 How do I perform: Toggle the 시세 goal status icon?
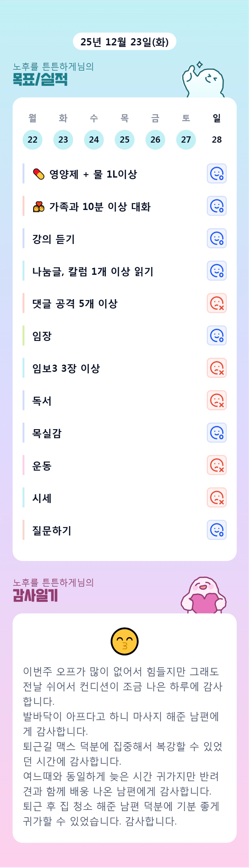click(217, 497)
